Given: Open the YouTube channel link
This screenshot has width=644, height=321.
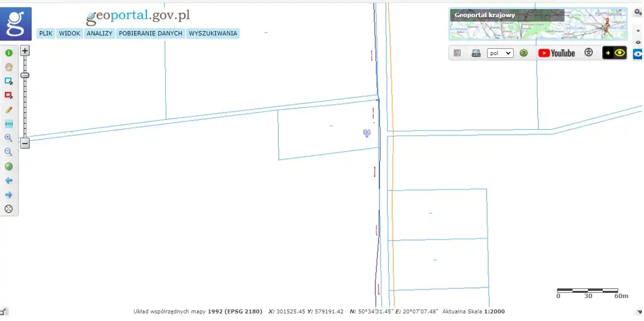Looking at the screenshot, I should point(556,53).
